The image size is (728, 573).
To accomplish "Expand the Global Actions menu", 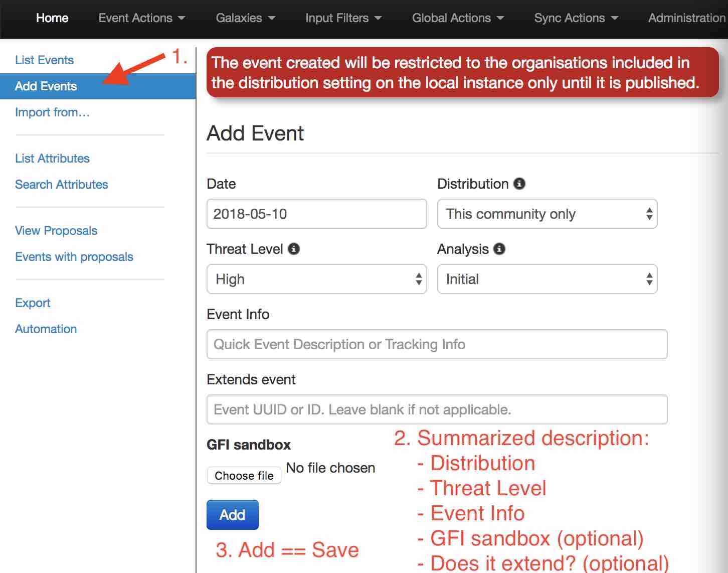I will pos(457,18).
